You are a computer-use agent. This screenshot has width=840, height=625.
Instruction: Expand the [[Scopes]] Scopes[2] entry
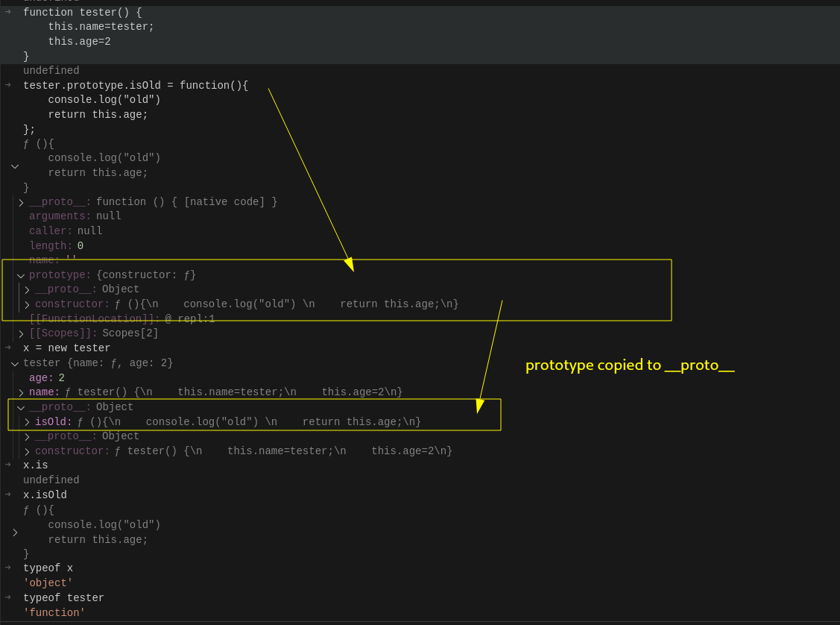pyautogui.click(x=21, y=333)
